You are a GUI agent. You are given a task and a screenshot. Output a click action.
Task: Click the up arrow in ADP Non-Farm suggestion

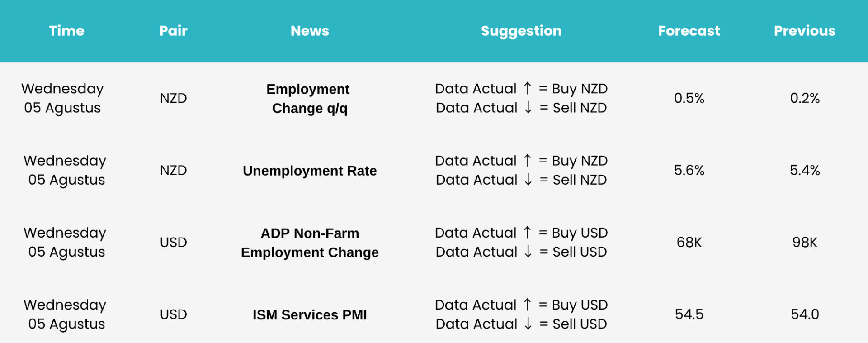click(x=527, y=232)
